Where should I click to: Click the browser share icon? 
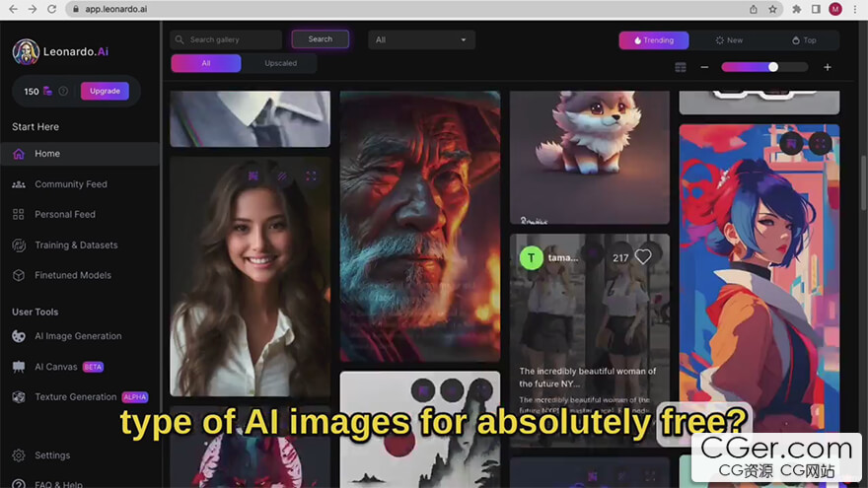click(754, 9)
